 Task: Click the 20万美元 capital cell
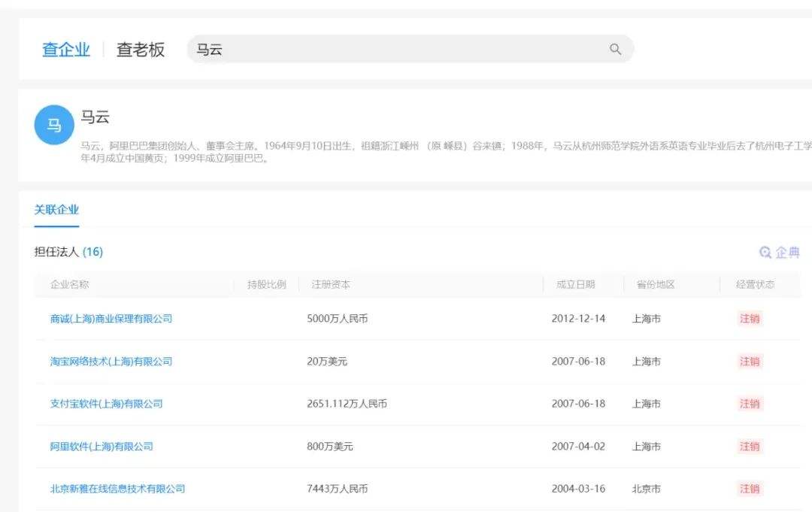[x=327, y=362]
